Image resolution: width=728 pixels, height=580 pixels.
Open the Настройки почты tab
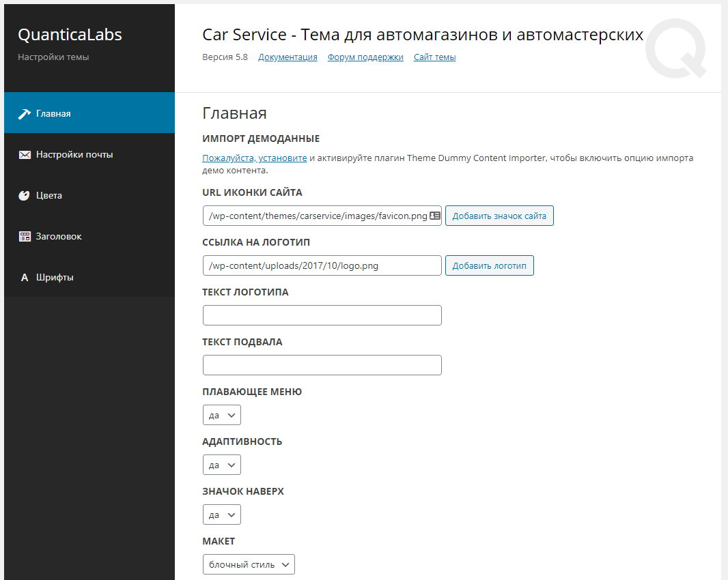pos(89,154)
